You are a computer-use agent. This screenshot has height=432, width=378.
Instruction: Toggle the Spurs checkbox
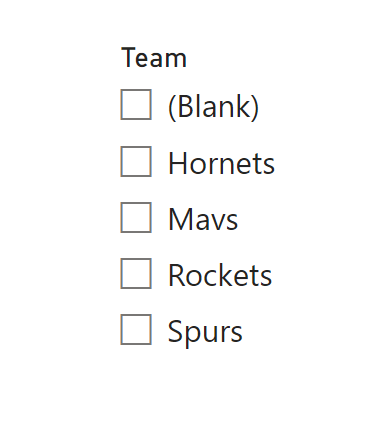click(x=136, y=329)
